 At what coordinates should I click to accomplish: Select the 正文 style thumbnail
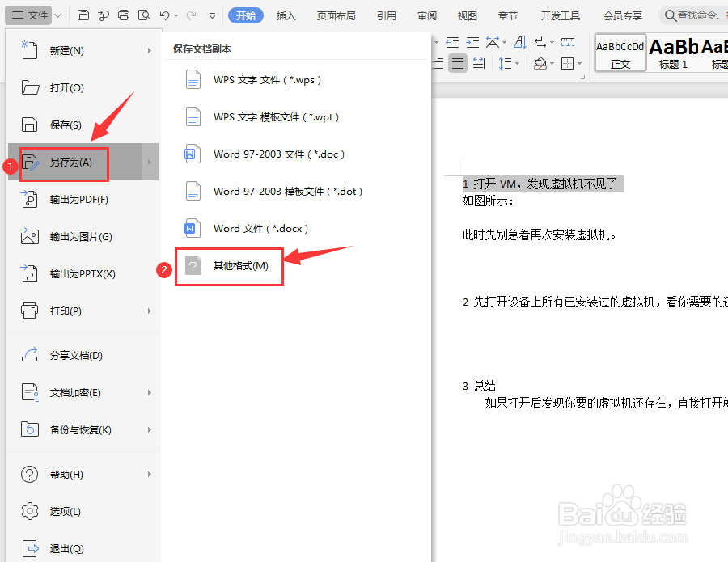pyautogui.click(x=620, y=53)
